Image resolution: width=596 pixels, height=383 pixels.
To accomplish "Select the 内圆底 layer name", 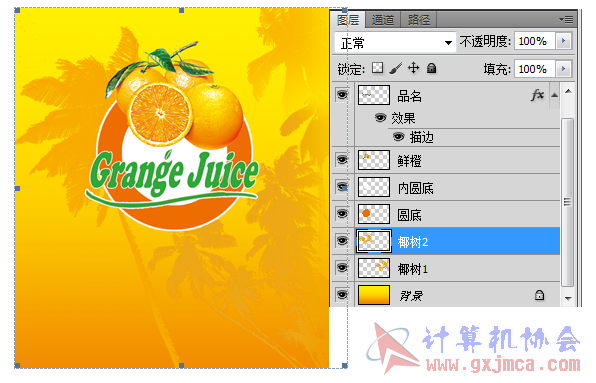I will 415,188.
